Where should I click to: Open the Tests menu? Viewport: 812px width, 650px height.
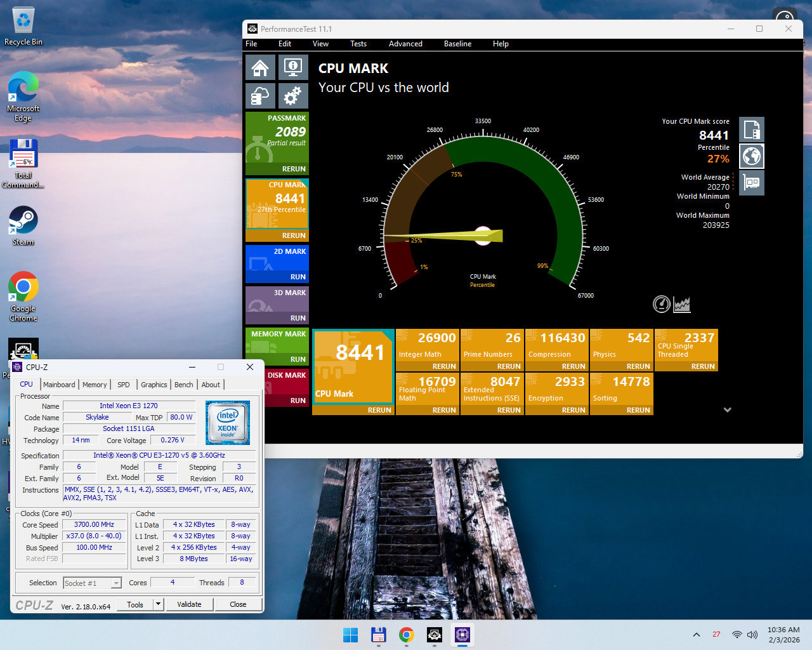click(x=358, y=44)
